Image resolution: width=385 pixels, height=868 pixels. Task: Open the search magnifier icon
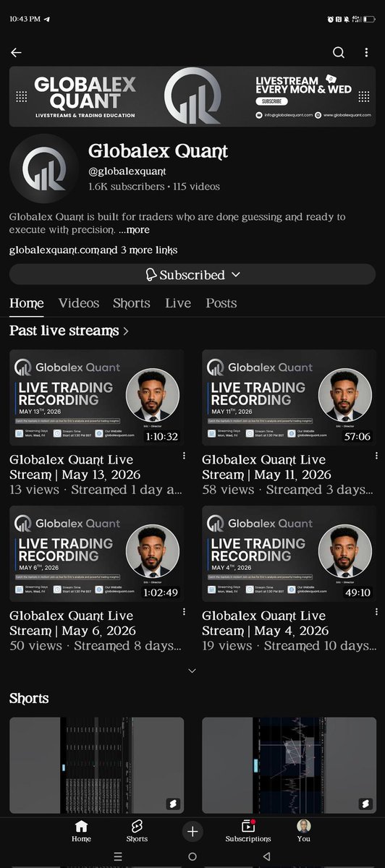click(x=339, y=52)
